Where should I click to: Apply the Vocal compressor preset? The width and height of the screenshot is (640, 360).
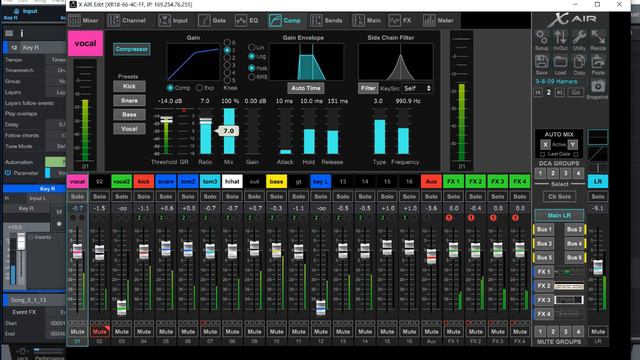(x=129, y=129)
